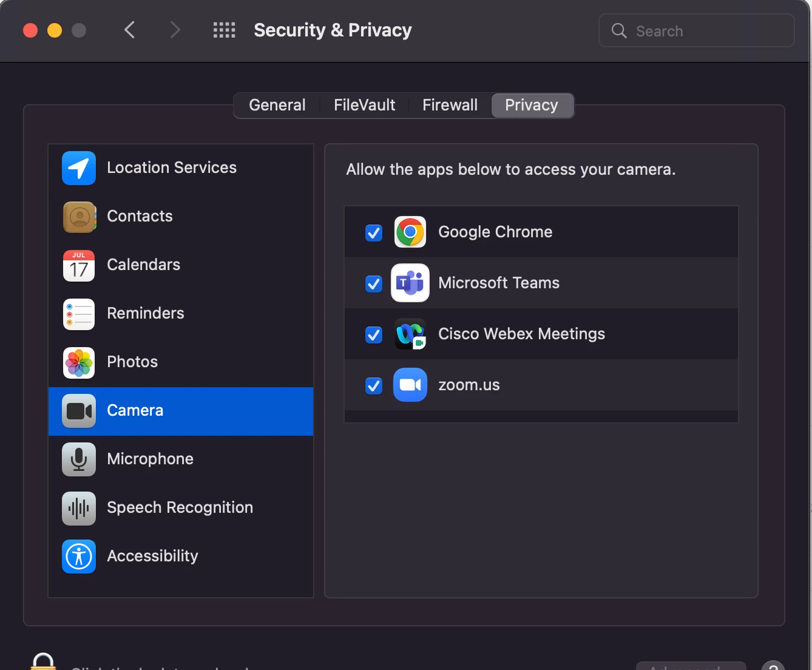Click the padlock icon to make changes
Viewport: 812px width, 670px height.
(44, 662)
